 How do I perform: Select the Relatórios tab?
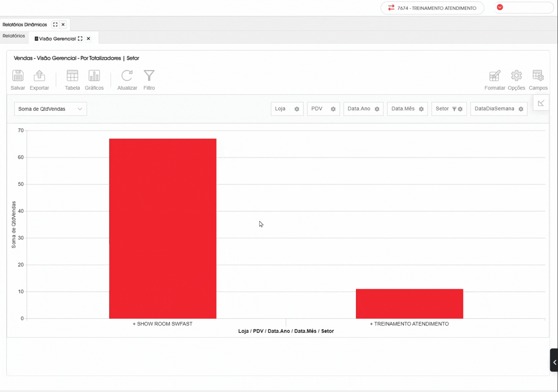[14, 36]
